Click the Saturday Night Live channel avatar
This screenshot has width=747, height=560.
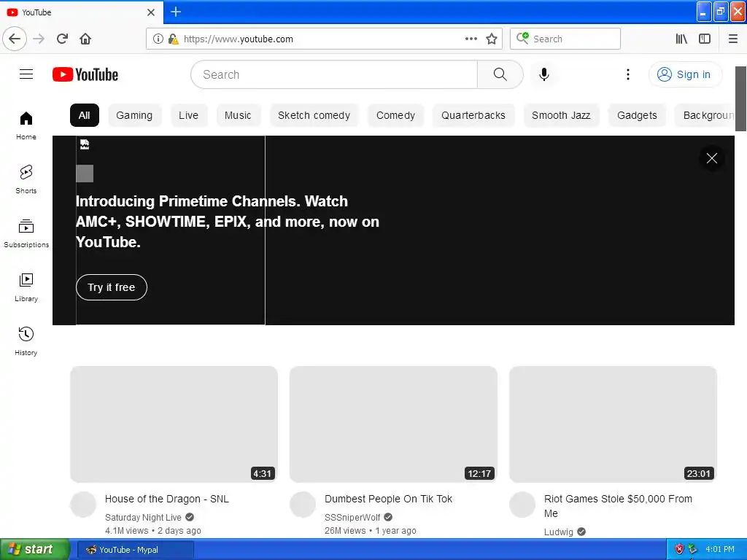(83, 505)
